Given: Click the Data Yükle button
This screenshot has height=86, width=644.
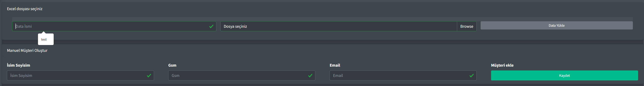Looking at the screenshot, I should [x=557, y=25].
